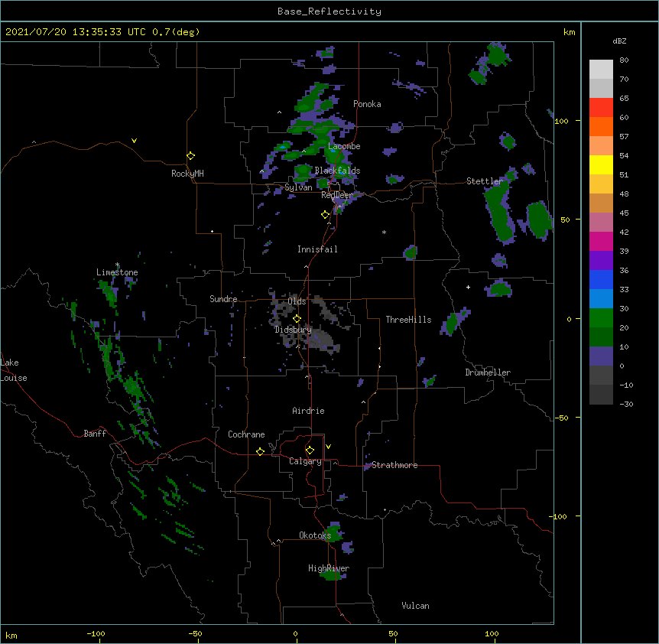This screenshot has width=659, height=644.
Task: Click the Innisfail town label
Action: 317,249
